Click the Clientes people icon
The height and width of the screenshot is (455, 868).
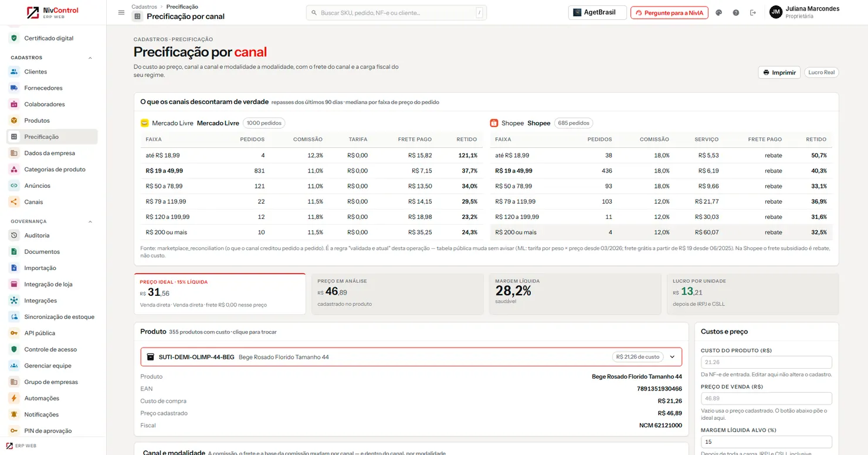pos(14,72)
